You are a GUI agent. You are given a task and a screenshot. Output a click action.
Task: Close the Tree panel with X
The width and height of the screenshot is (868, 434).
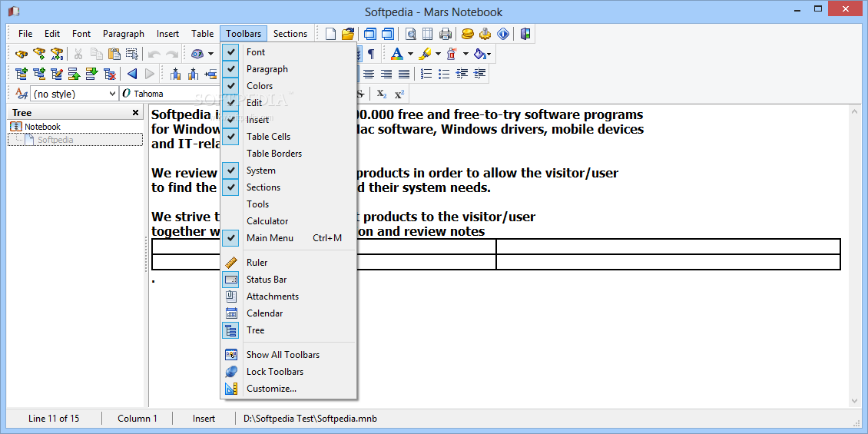coord(136,113)
